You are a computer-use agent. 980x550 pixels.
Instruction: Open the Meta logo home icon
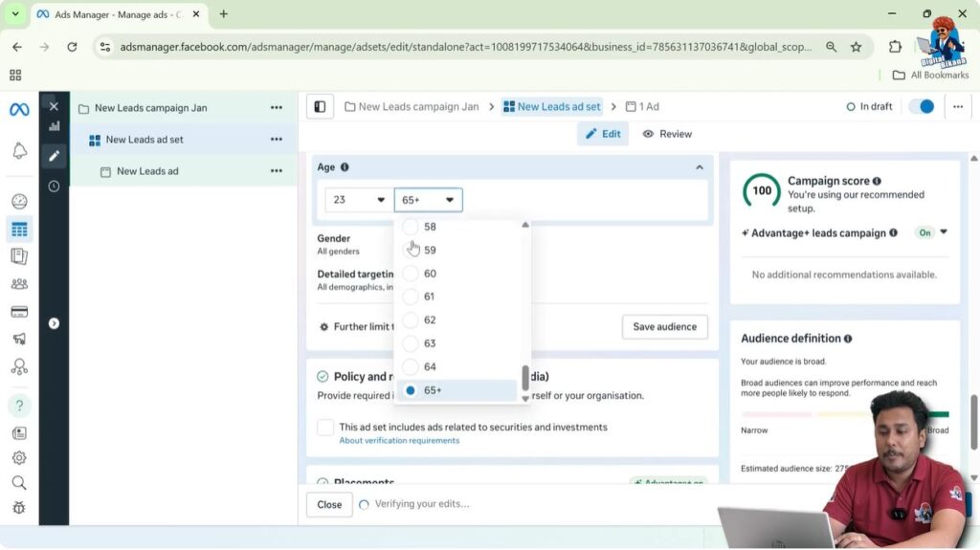[19, 109]
